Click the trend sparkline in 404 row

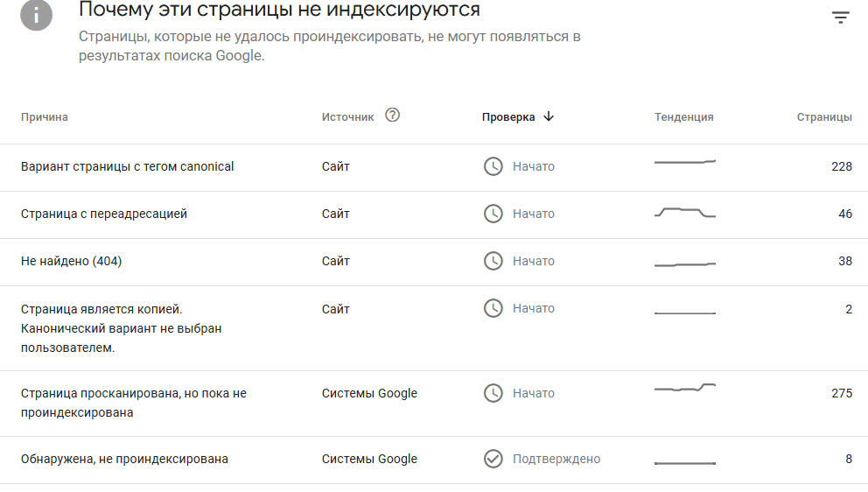coord(685,264)
